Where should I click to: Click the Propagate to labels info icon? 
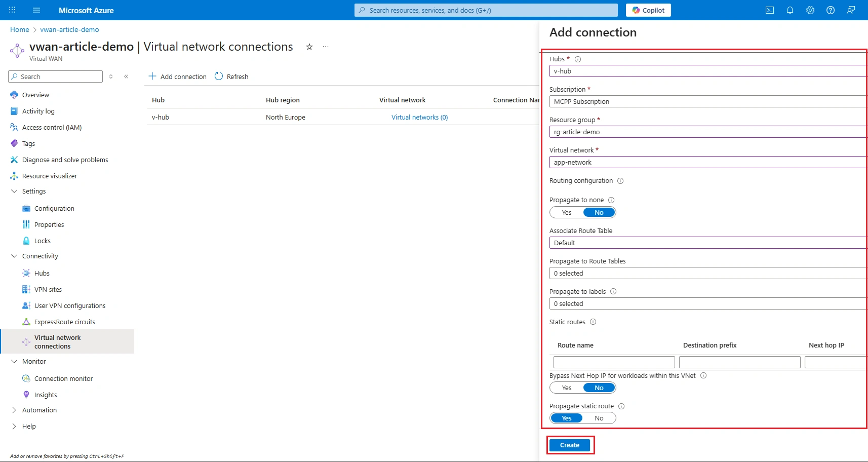coord(613,291)
